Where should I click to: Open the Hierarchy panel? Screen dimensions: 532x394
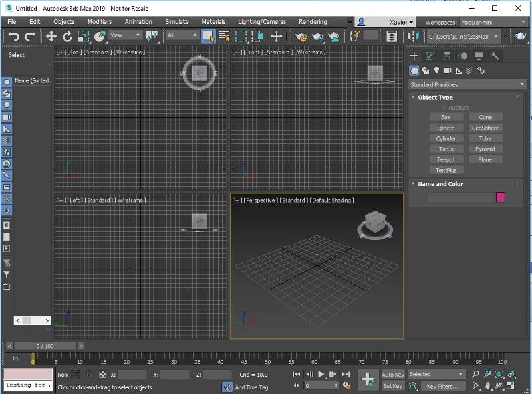point(447,56)
